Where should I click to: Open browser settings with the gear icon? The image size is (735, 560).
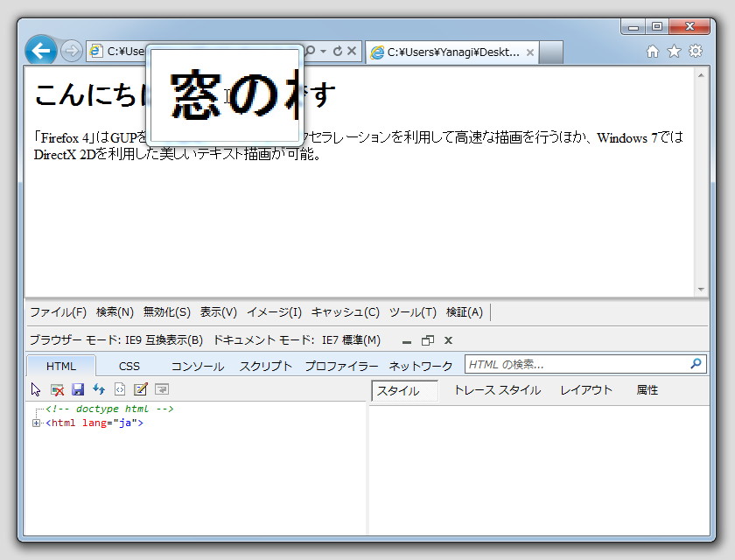tap(695, 52)
